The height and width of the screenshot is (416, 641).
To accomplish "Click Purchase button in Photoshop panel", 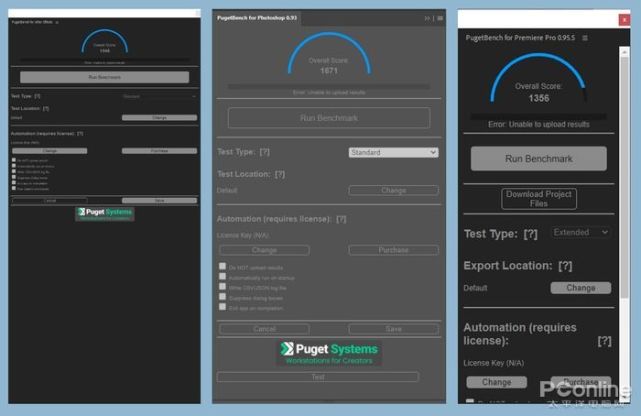I will coord(394,250).
